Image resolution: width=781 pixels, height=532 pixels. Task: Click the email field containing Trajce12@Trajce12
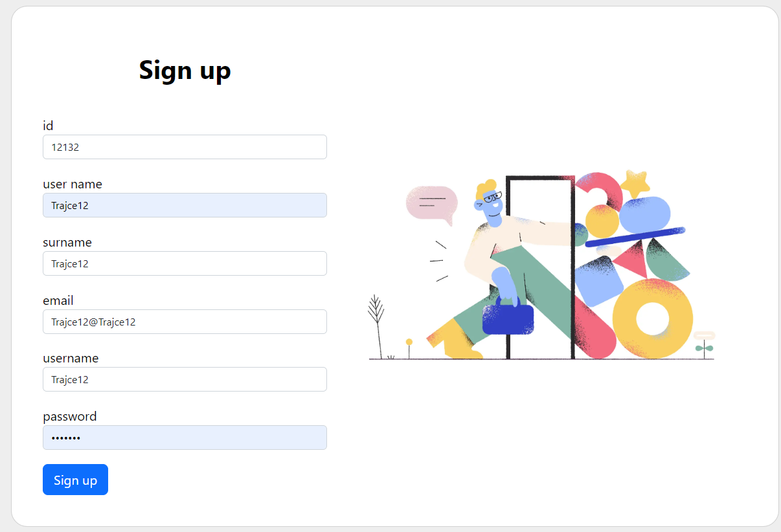tap(185, 322)
